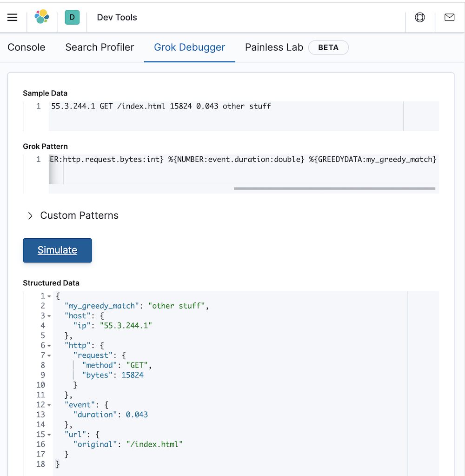Click the Grok Pattern label

click(x=45, y=146)
